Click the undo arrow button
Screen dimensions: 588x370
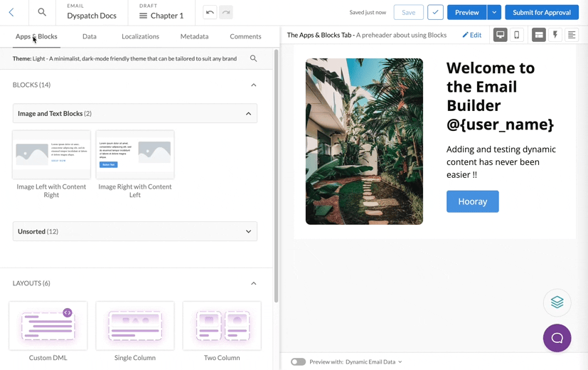210,12
